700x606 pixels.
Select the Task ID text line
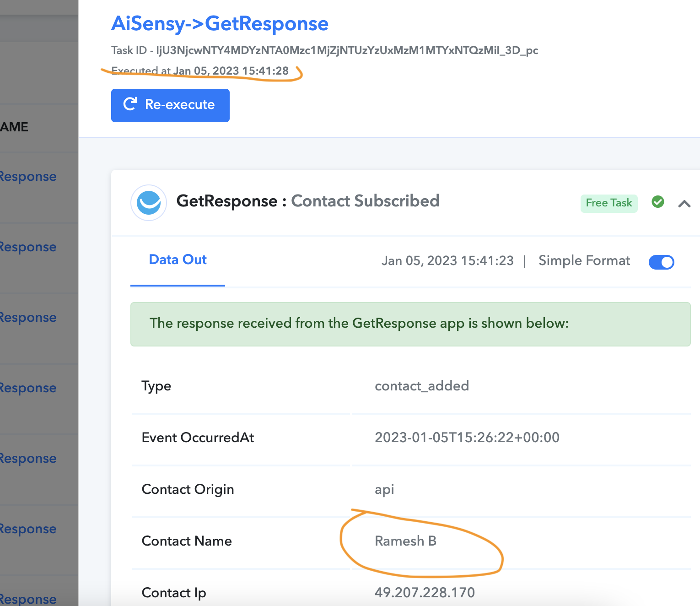pyautogui.click(x=324, y=50)
